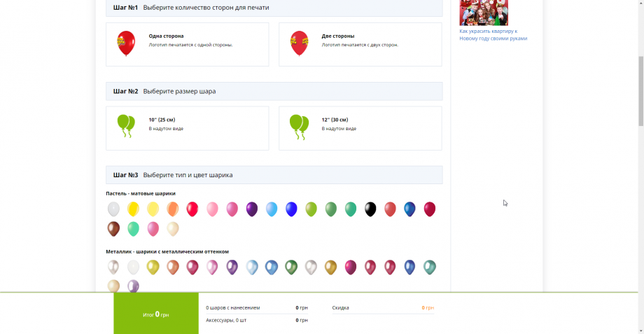This screenshot has height=334, width=644.
Task: Pick the dark purple pastel balloon
Action: 252,209
